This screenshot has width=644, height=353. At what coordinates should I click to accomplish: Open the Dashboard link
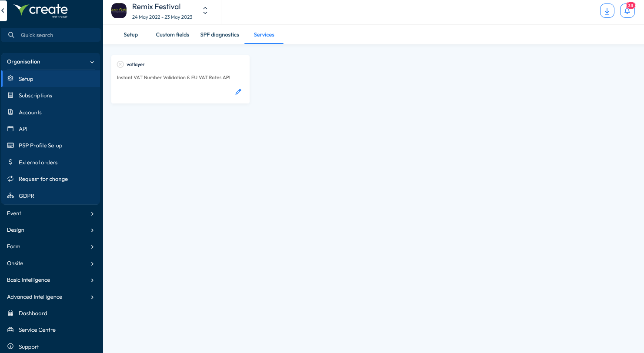(50, 313)
